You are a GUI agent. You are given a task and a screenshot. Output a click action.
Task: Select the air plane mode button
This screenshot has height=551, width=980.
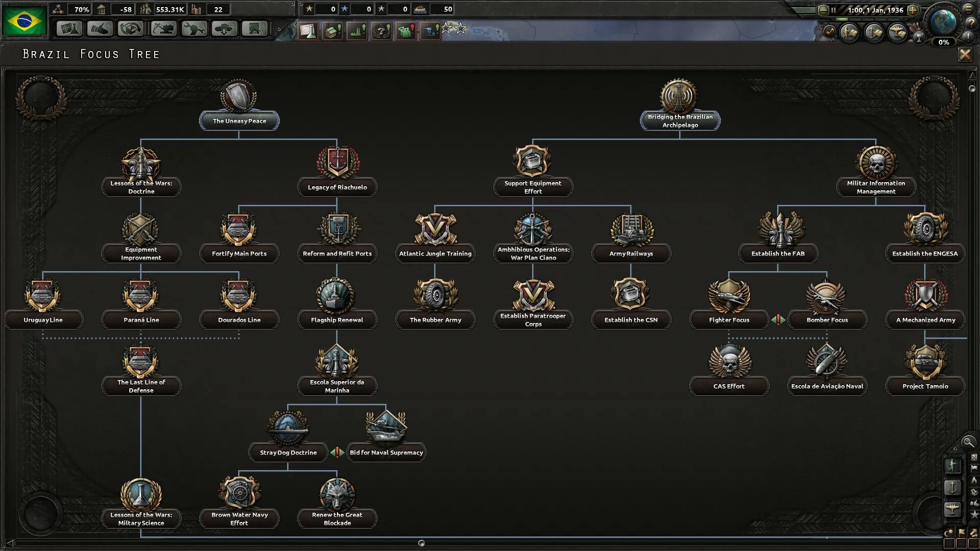(x=952, y=509)
